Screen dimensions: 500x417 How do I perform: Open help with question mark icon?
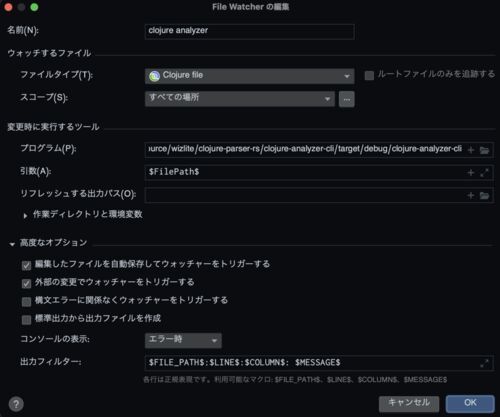(16, 404)
